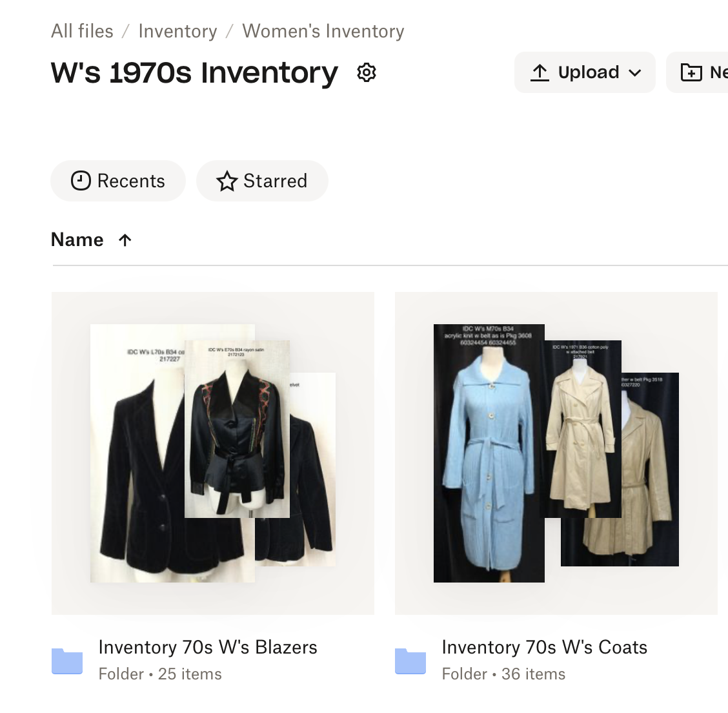
Task: Open folder settings gear icon
Action: click(x=367, y=72)
